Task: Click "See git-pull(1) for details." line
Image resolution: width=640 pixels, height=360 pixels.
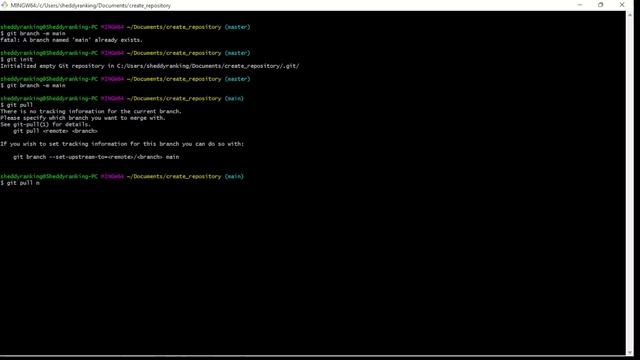Action: [x=45, y=124]
